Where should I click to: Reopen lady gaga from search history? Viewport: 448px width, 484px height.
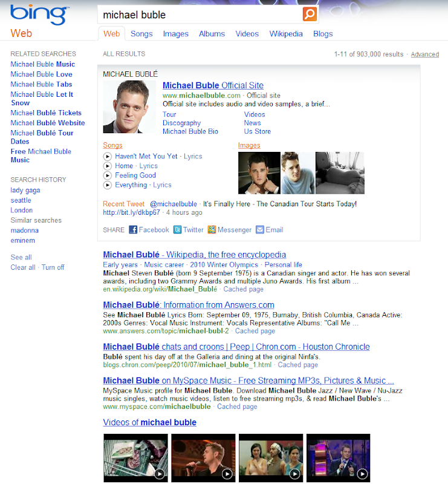[x=25, y=190]
